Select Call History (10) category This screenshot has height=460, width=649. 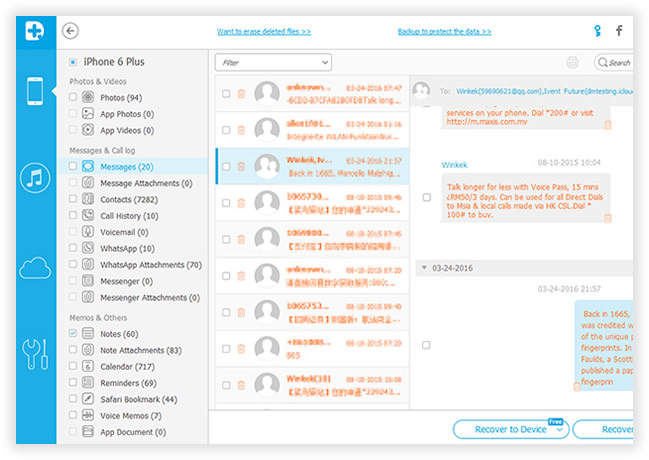(x=129, y=216)
